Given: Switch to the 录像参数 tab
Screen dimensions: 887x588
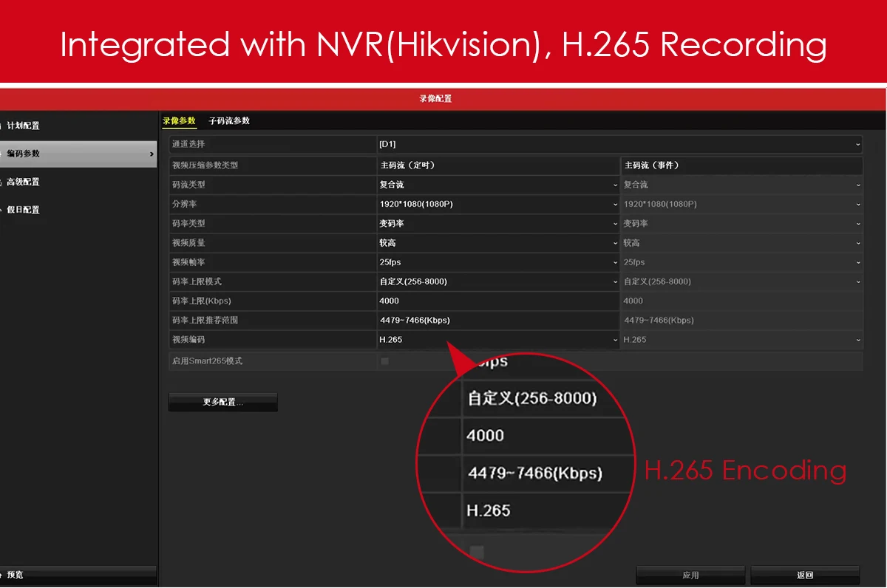Looking at the screenshot, I should point(180,120).
